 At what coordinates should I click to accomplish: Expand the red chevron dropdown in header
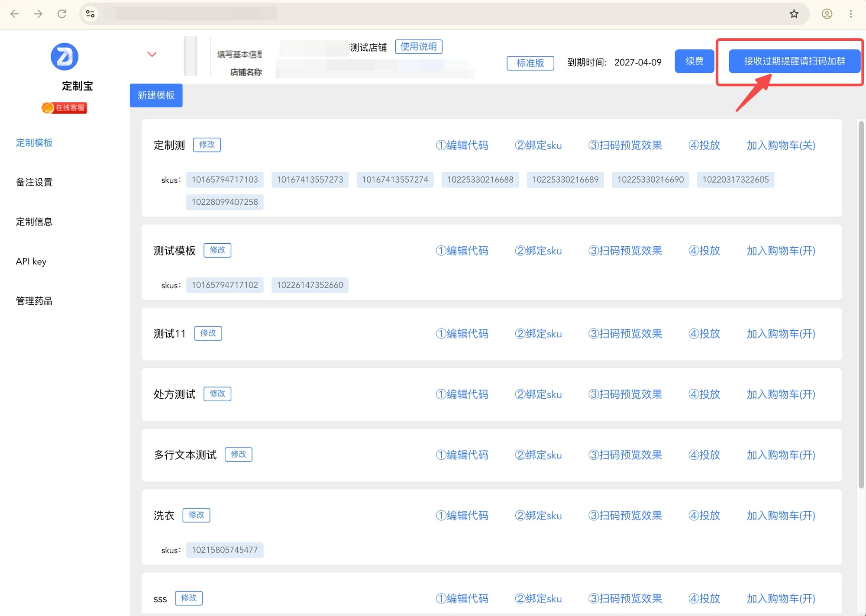pos(152,55)
